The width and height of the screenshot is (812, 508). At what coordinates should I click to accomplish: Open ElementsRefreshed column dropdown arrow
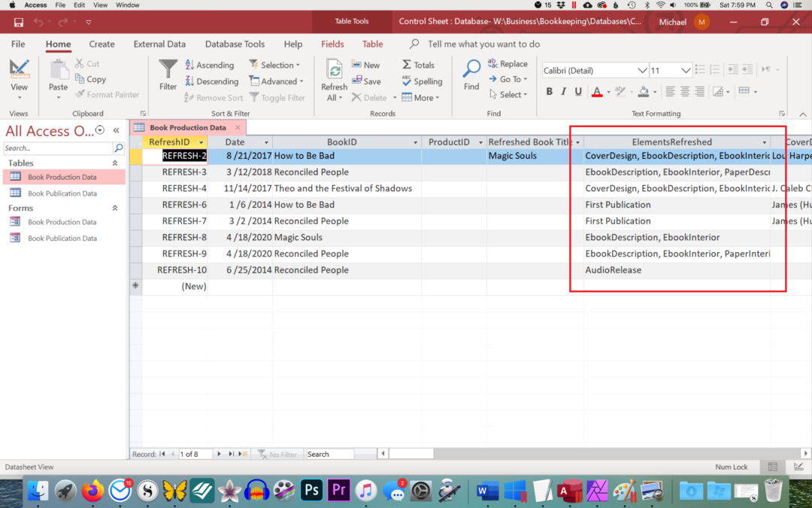click(x=764, y=142)
